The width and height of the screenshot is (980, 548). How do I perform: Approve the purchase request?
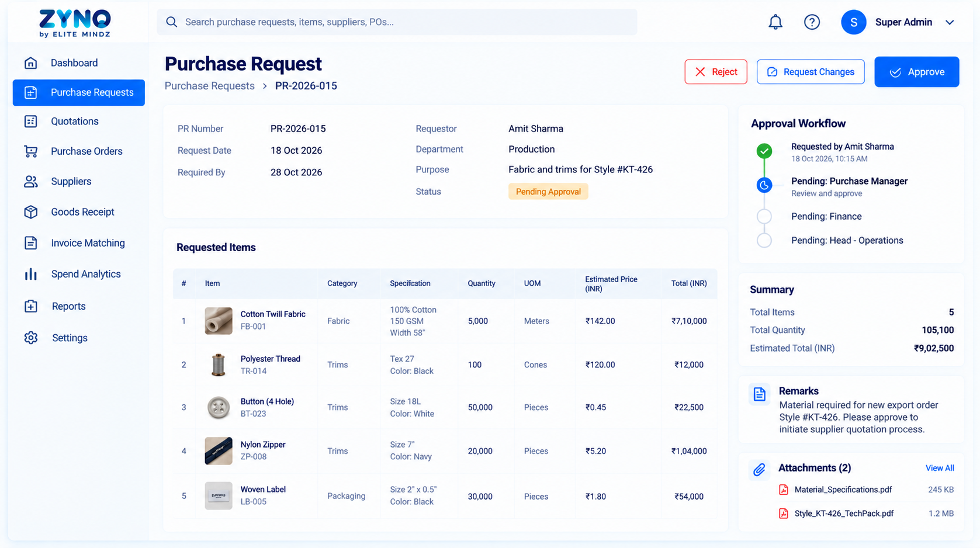tap(916, 72)
